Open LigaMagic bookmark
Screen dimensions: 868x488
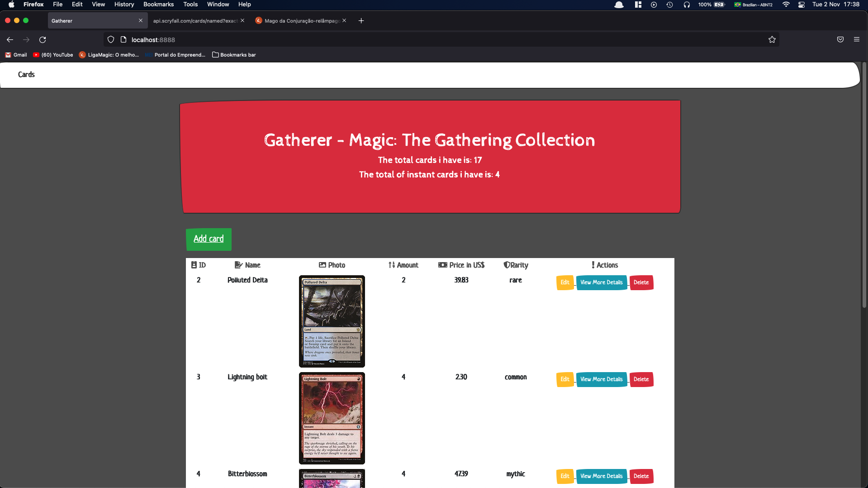pos(109,55)
